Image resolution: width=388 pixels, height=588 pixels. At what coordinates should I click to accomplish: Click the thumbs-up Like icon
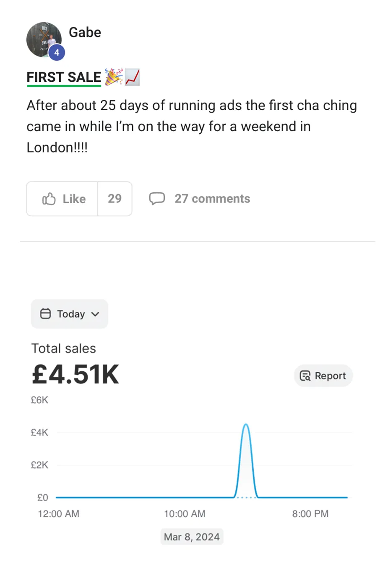49,199
